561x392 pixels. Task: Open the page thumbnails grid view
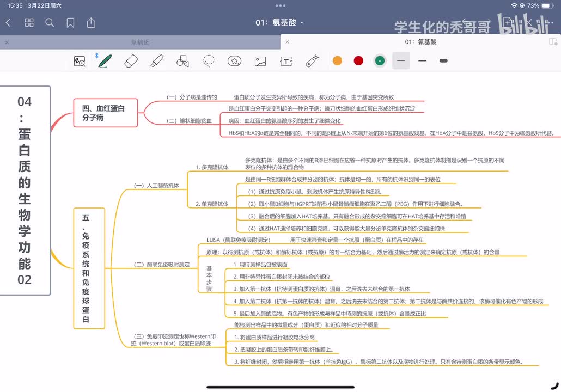(x=29, y=23)
